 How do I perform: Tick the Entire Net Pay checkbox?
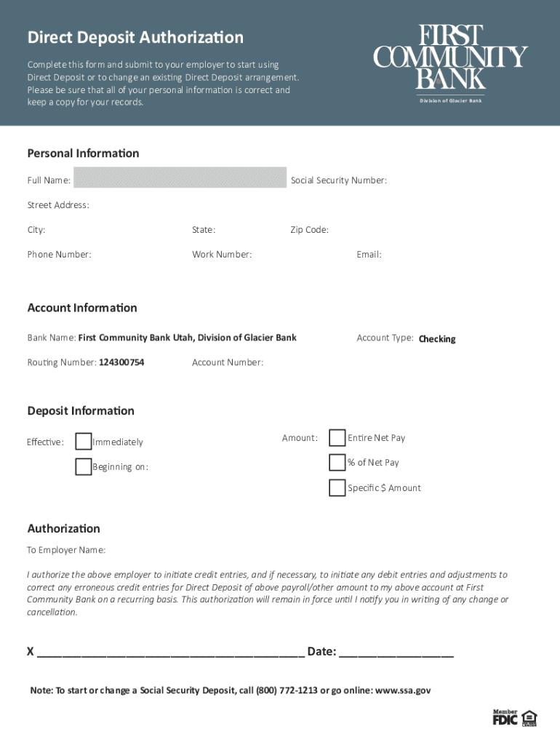337,437
